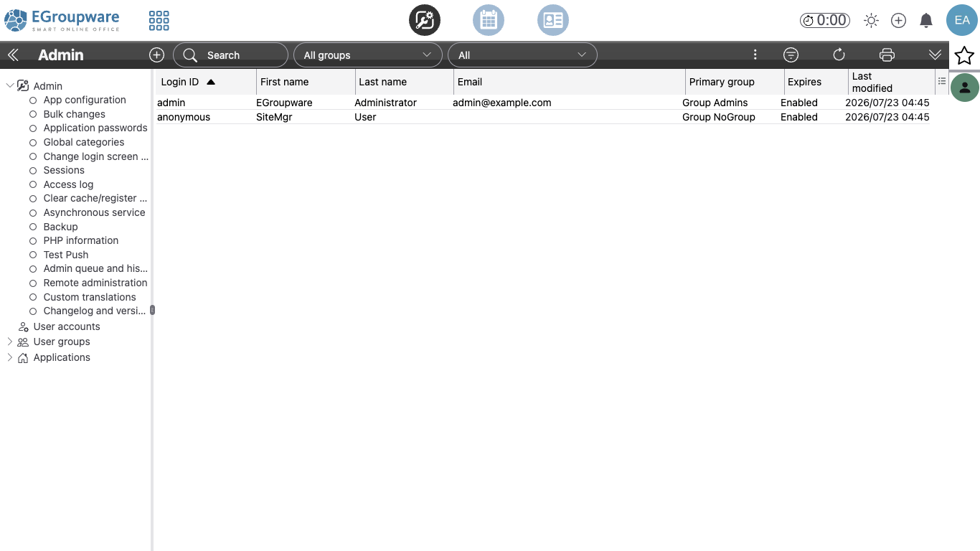
Task: Select the admin login row
Action: [x=543, y=103]
